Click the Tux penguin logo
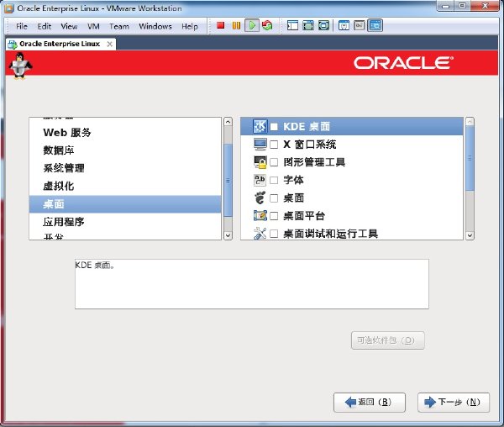504x427 pixels. point(20,66)
